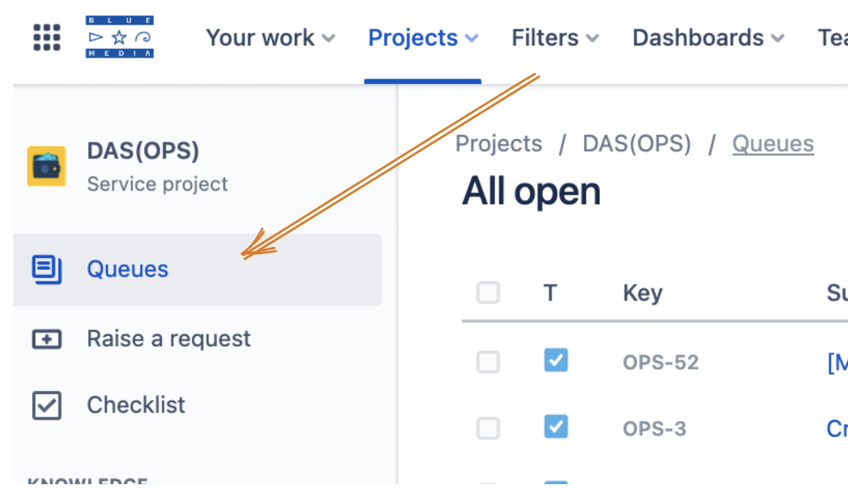
Task: Click the Queues sidebar icon
Action: coord(47,269)
